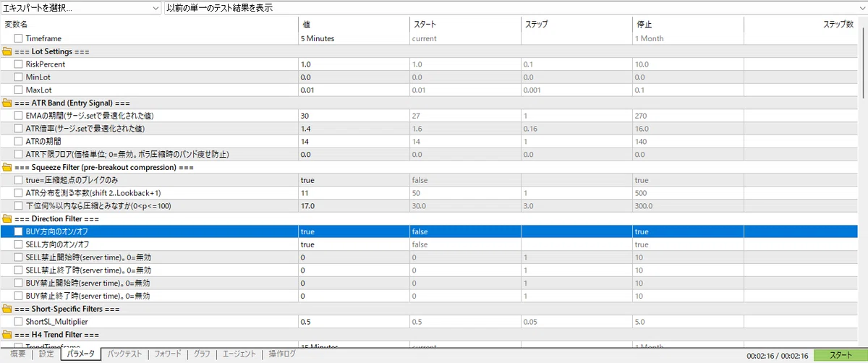The image size is (868, 363).
Task: Click the ステップ数 column header
Action: (800, 24)
